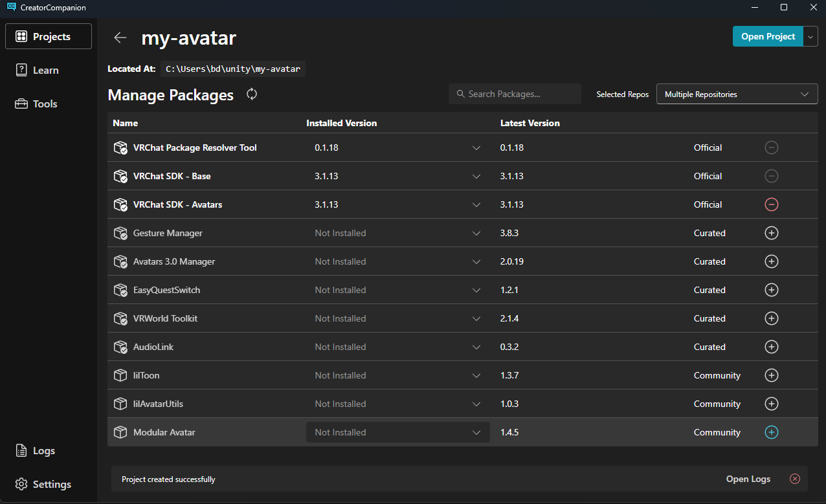Click the CreatorCompanion app icon in title bar

tap(11, 7)
